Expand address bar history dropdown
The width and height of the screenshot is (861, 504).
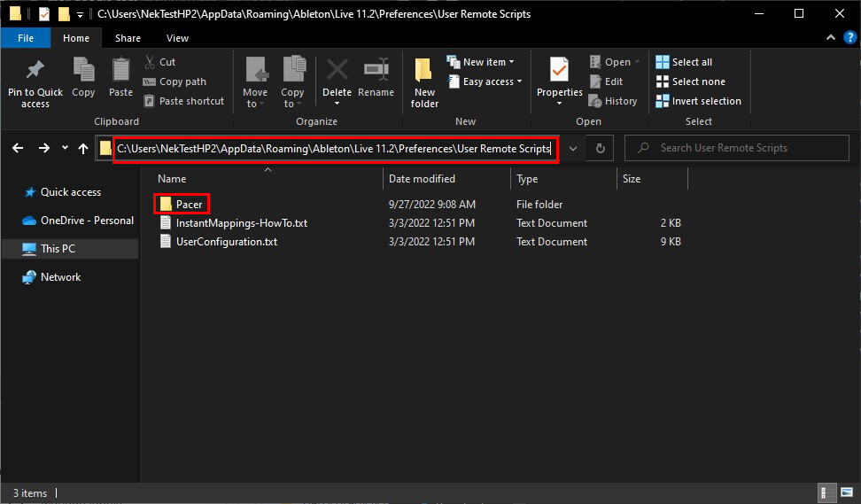click(x=573, y=149)
